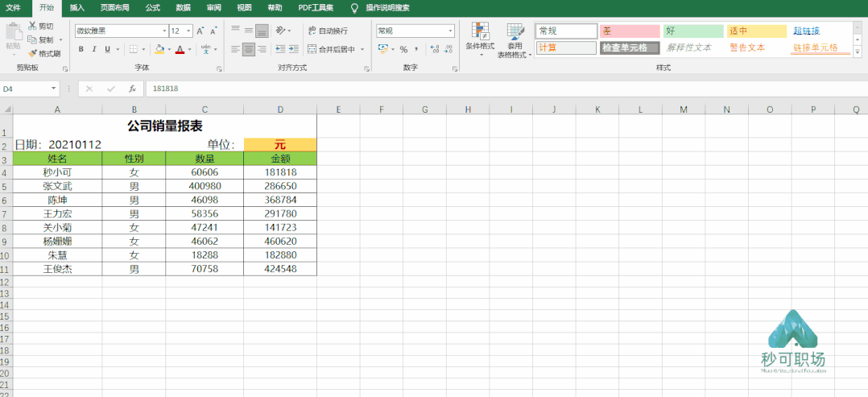Switch to the Page Layout (页面布局) tab
The width and height of the screenshot is (868, 397).
114,8
